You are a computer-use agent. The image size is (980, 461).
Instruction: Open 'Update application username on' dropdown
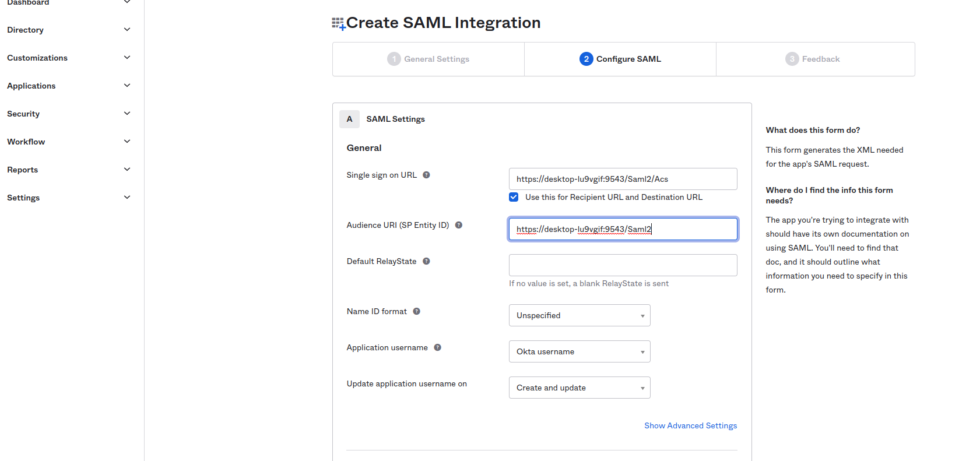point(579,388)
